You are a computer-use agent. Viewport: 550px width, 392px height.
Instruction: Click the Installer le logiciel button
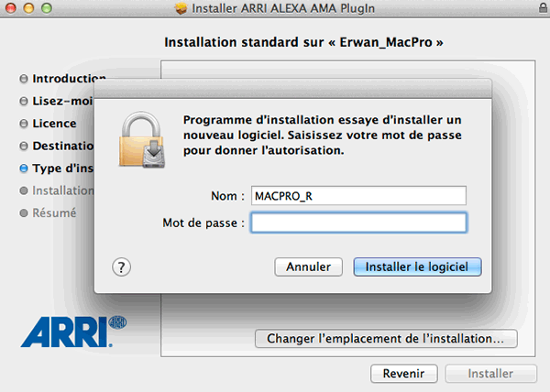click(x=417, y=267)
